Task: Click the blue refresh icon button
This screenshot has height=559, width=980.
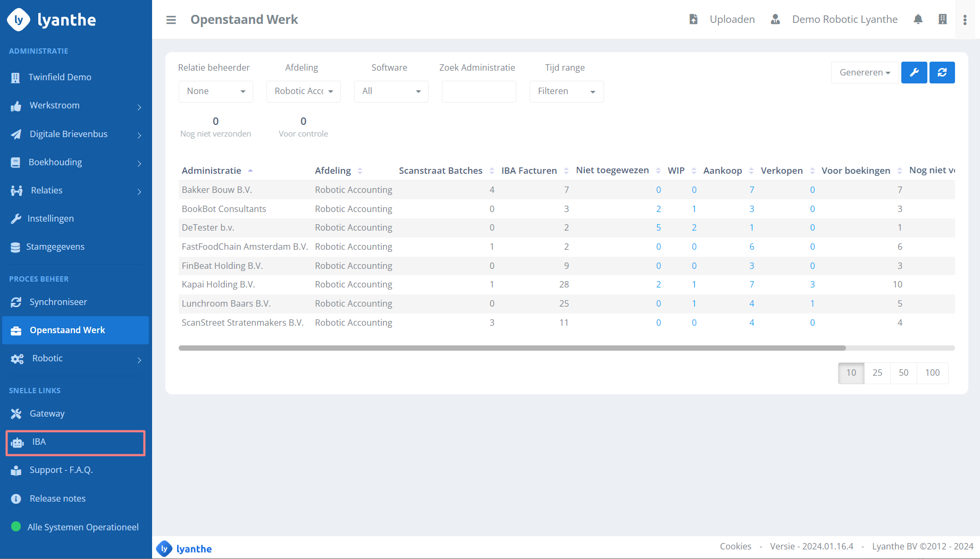Action: click(x=942, y=72)
